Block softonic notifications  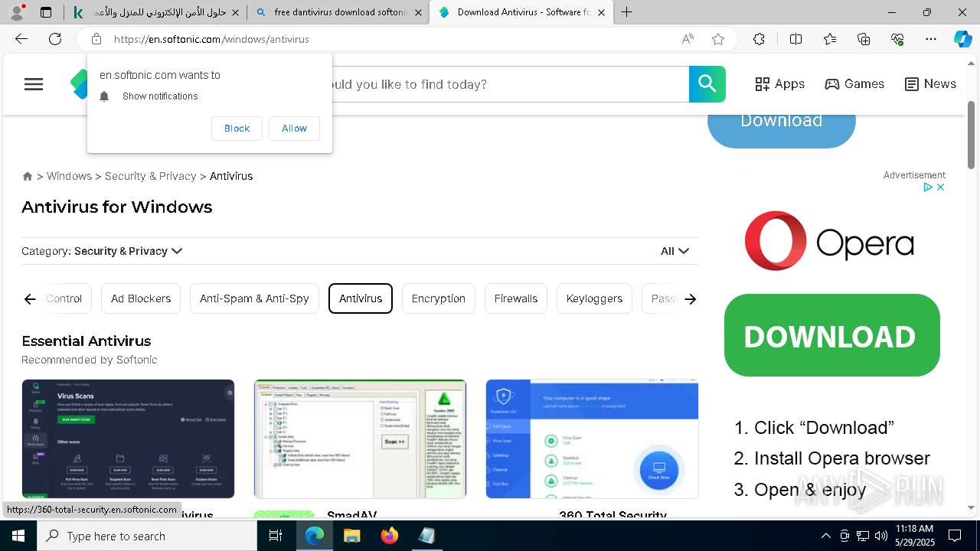(x=237, y=129)
